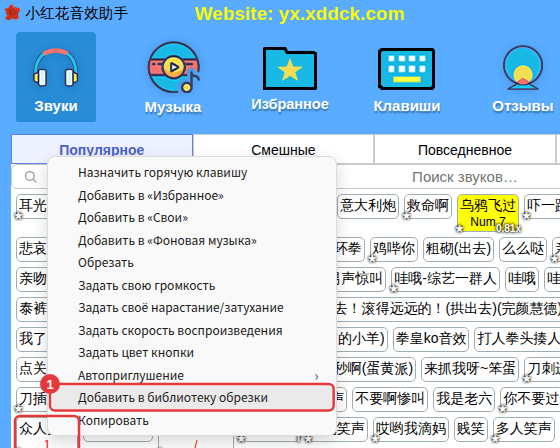Open the Избранное star folder
This screenshot has height=448, width=560.
290,77
